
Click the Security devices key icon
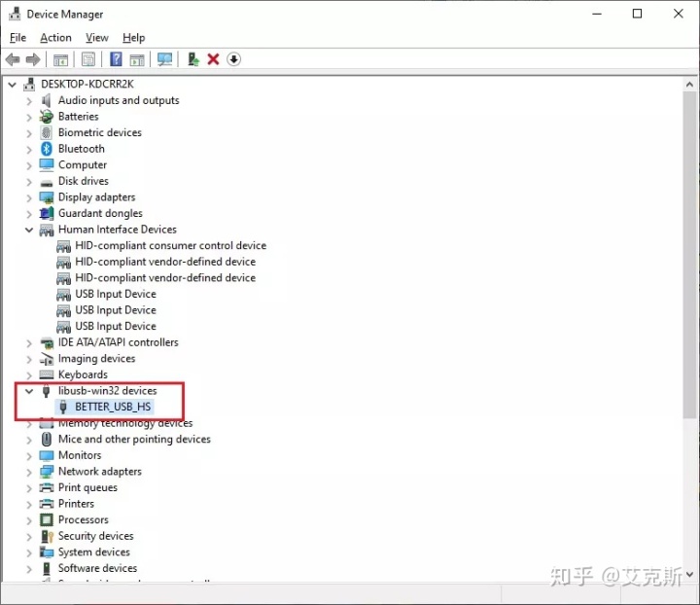click(x=47, y=536)
